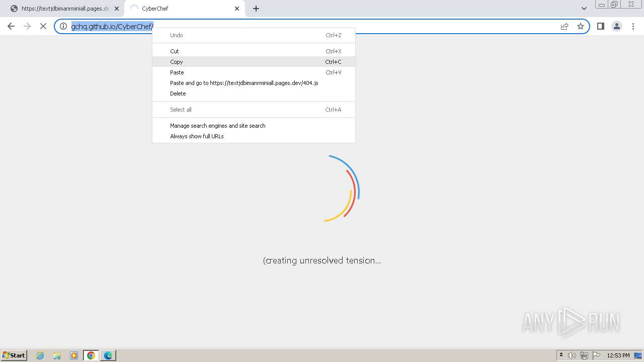Image resolution: width=644 pixels, height=362 pixels.
Task: Launch Internet Explorer from the taskbar
Action: [40, 355]
